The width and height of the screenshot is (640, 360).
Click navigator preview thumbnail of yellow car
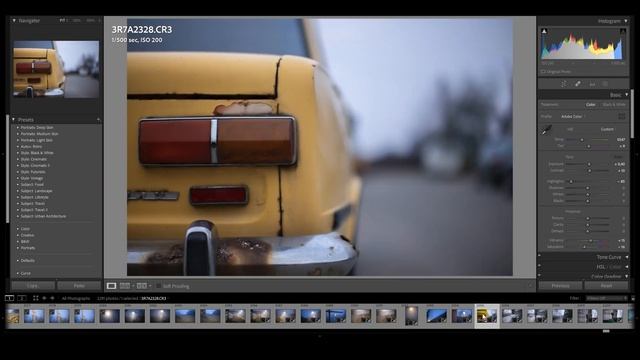(56, 69)
